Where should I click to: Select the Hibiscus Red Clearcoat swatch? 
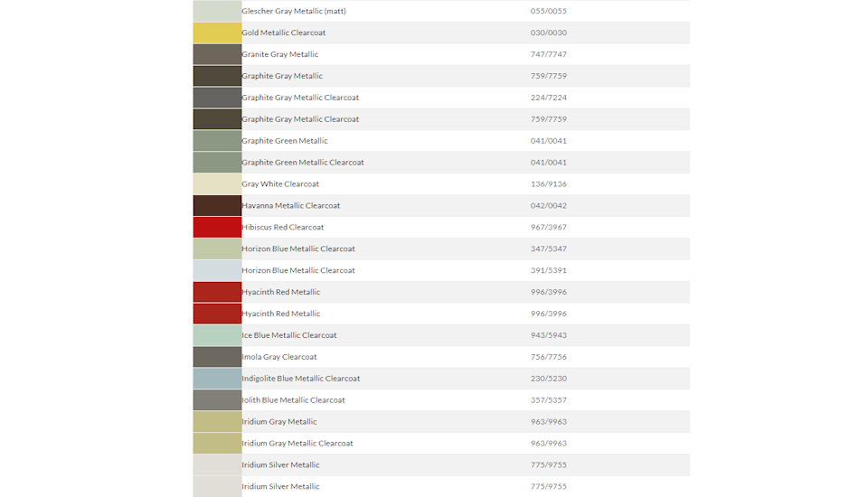pos(217,227)
